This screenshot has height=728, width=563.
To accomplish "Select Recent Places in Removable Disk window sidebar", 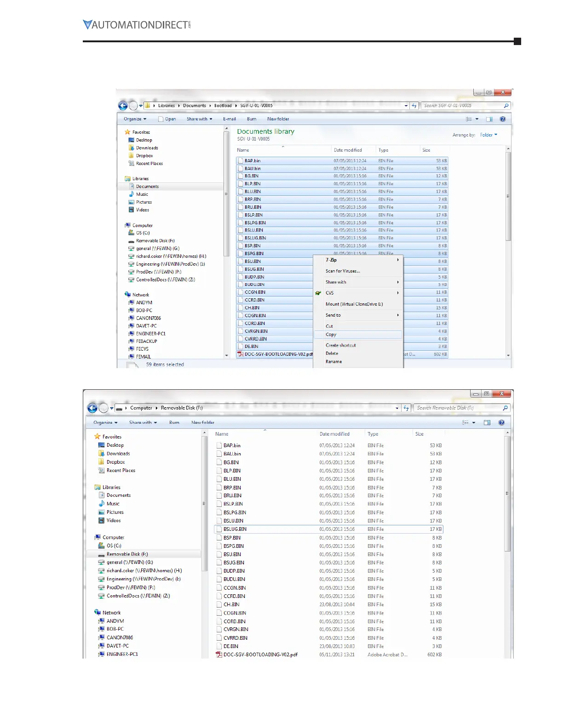I will point(117,471).
